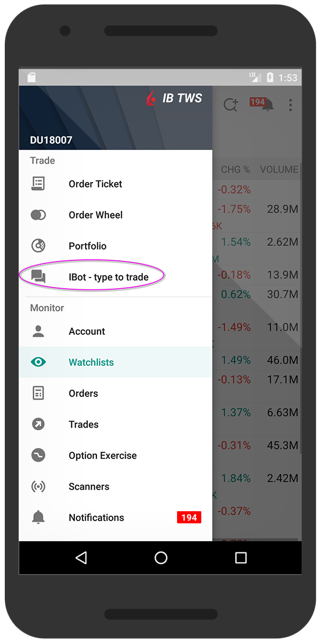Select the Order Ticket icon

pos(38,183)
